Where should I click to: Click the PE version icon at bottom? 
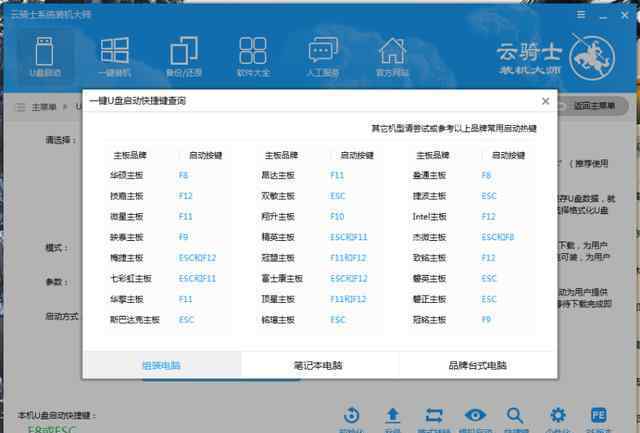pyautogui.click(x=599, y=415)
